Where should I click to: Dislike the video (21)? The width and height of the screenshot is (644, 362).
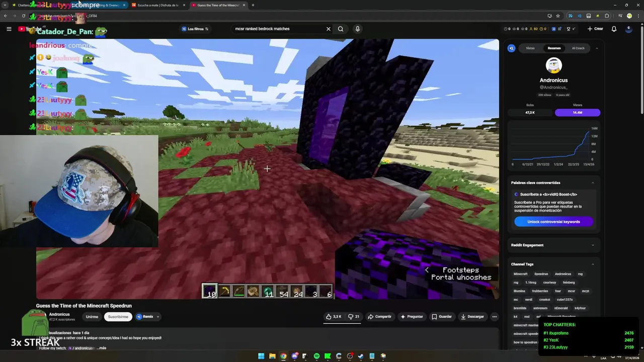354,317
